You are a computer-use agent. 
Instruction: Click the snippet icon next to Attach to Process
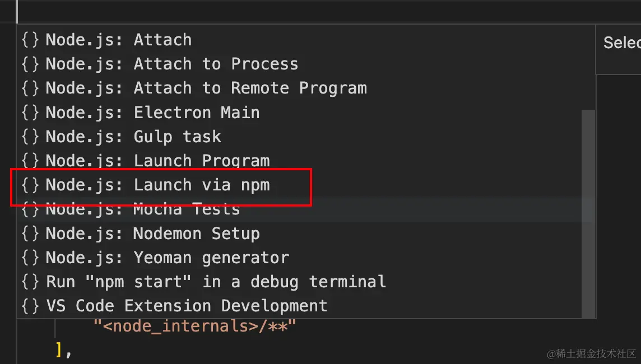30,64
